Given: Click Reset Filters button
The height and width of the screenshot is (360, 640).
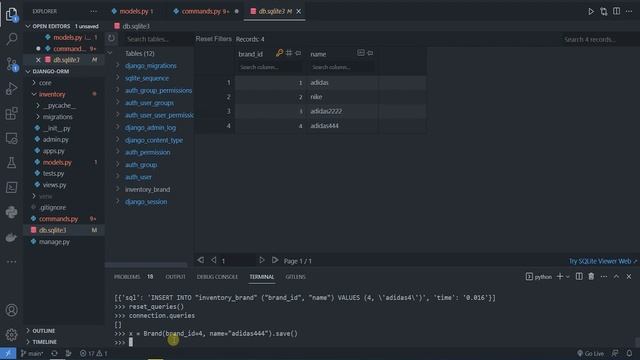Looking at the screenshot, I should 213,39.
